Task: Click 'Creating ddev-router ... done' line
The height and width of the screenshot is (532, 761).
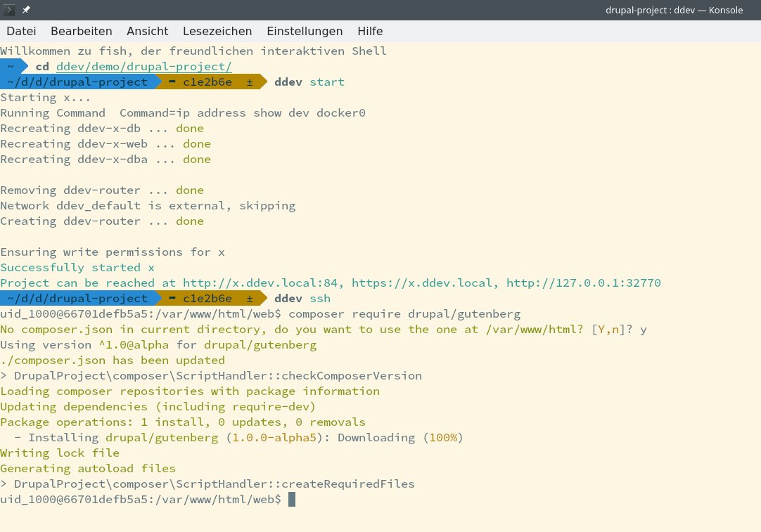Action: point(102,221)
